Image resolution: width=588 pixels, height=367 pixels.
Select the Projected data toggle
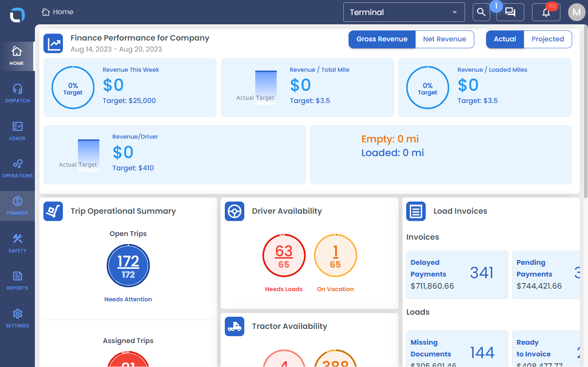pos(548,39)
